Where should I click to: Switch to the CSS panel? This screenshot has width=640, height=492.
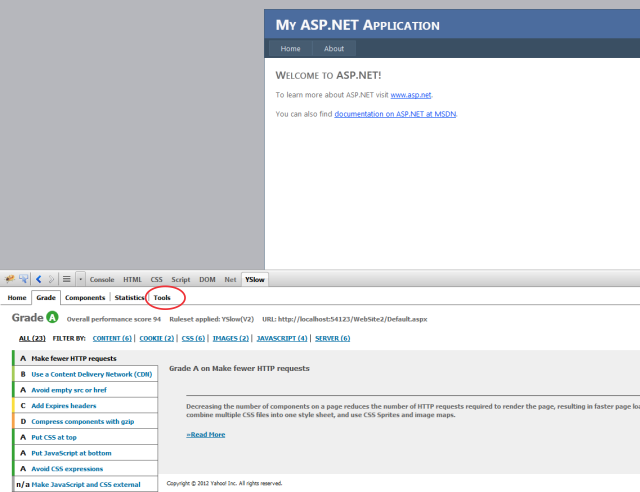pyautogui.click(x=156, y=280)
